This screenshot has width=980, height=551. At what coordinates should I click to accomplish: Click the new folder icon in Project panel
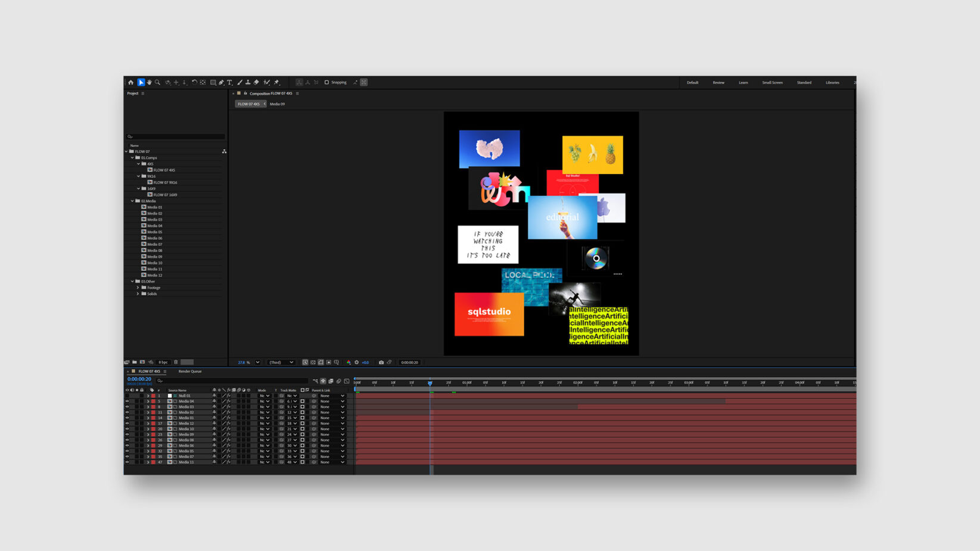(135, 362)
